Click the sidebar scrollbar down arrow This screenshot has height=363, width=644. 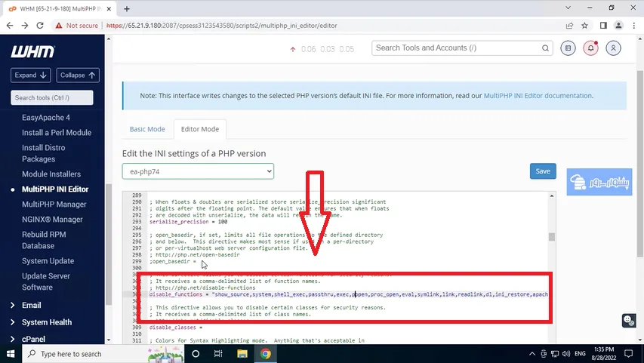tap(109, 340)
